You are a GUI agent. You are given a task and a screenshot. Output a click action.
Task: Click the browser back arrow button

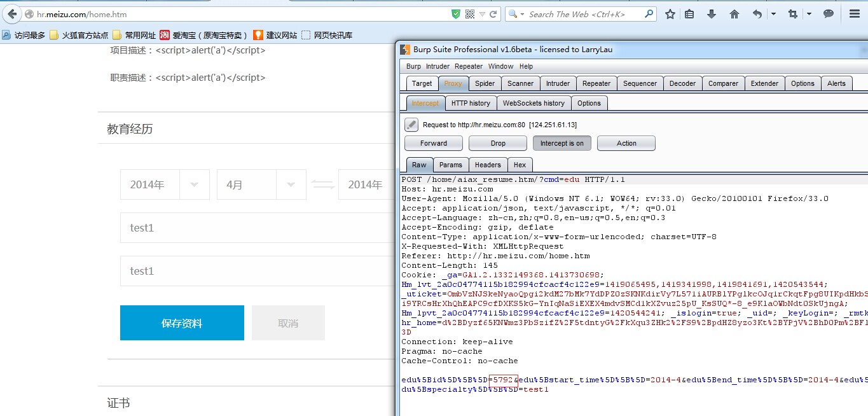(x=12, y=14)
